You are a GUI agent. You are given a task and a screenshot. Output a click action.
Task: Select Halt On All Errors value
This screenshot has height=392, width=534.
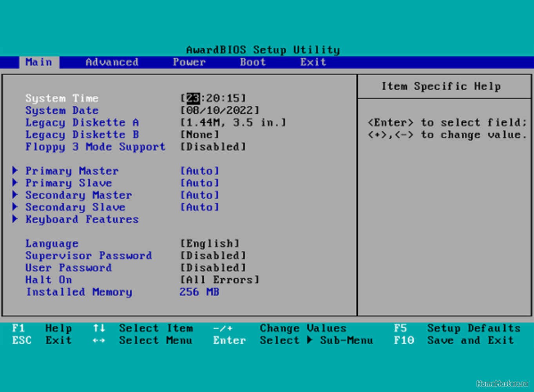219,280
